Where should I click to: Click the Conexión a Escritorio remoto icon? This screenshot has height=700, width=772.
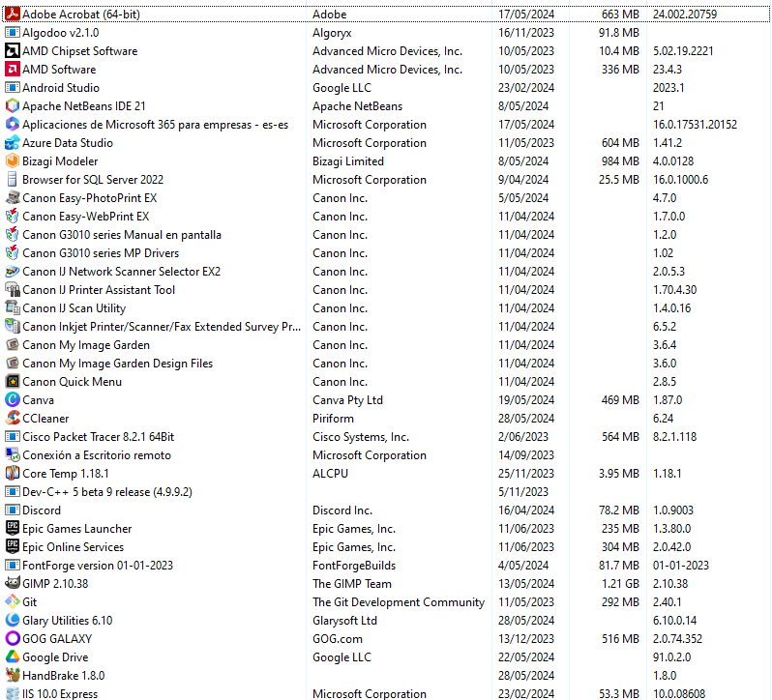[13, 455]
